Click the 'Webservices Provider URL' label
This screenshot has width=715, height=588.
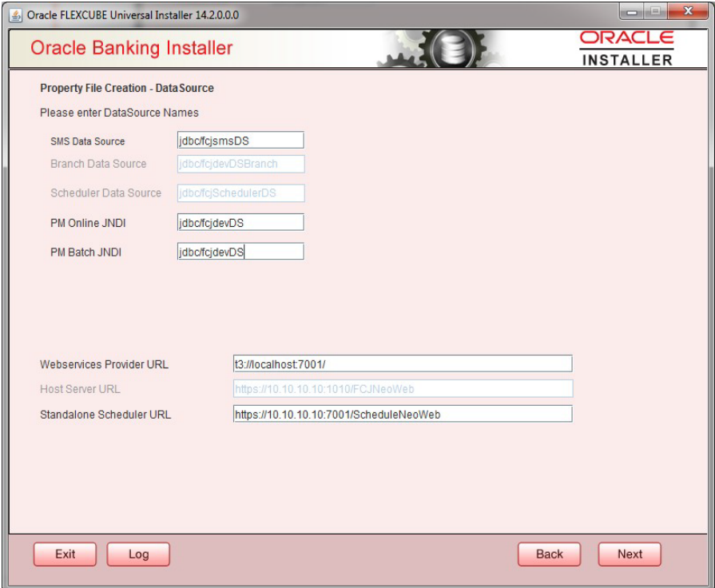[104, 364]
